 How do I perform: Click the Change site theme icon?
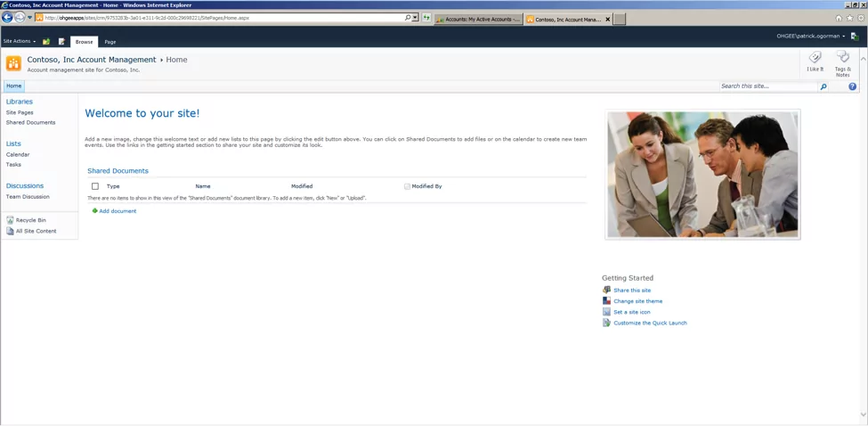click(x=607, y=301)
